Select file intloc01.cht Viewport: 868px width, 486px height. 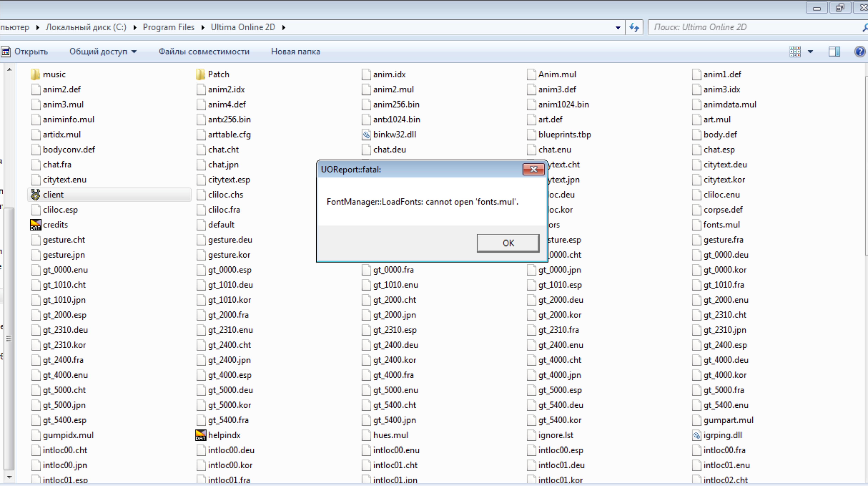tap(390, 465)
